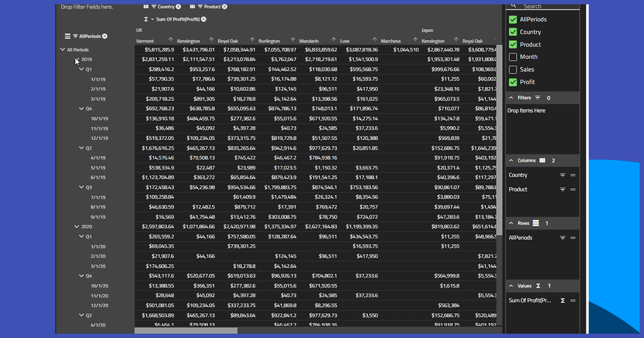Image resolution: width=644 pixels, height=338 pixels.
Task: Open filter for Product in Columns panel
Action: click(563, 189)
